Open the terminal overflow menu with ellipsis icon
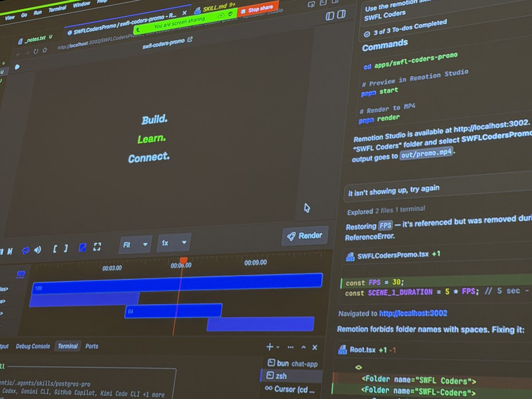The height and width of the screenshot is (399, 532). click(x=290, y=348)
